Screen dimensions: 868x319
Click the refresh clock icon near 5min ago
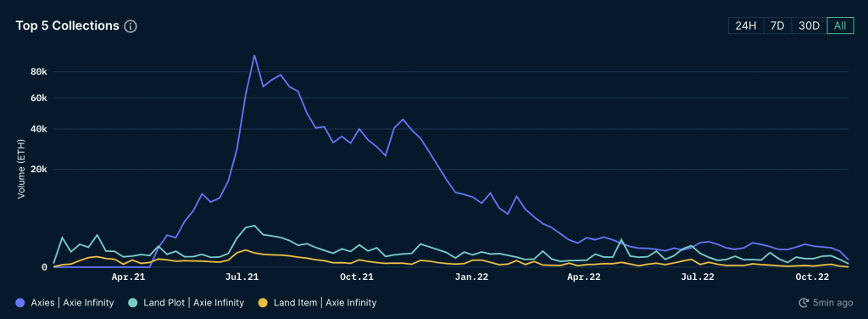pos(804,302)
